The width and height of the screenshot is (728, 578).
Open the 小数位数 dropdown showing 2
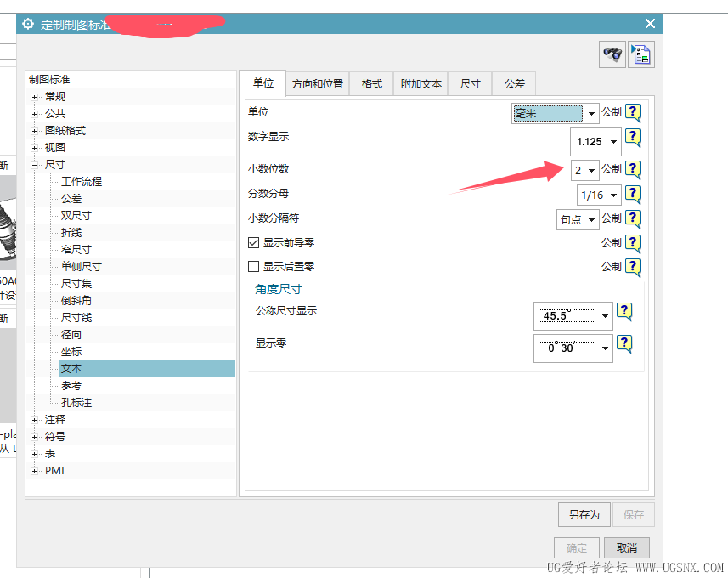(x=585, y=171)
